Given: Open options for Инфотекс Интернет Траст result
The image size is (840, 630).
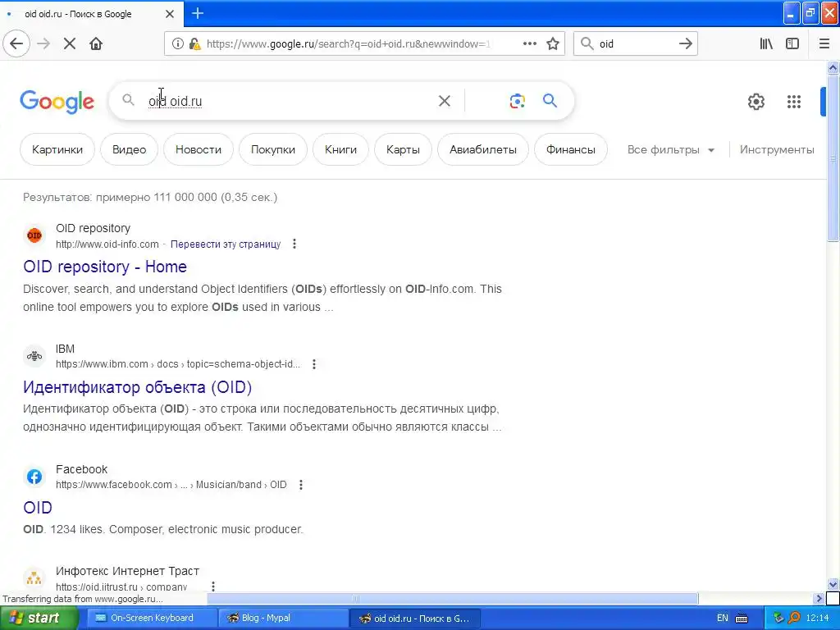Looking at the screenshot, I should tap(212, 586).
